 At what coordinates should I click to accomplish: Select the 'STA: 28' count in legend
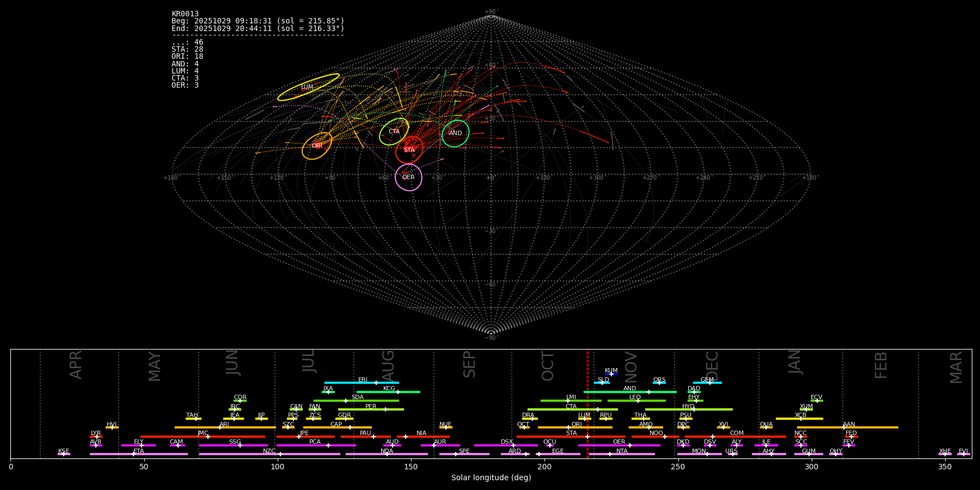coord(187,50)
